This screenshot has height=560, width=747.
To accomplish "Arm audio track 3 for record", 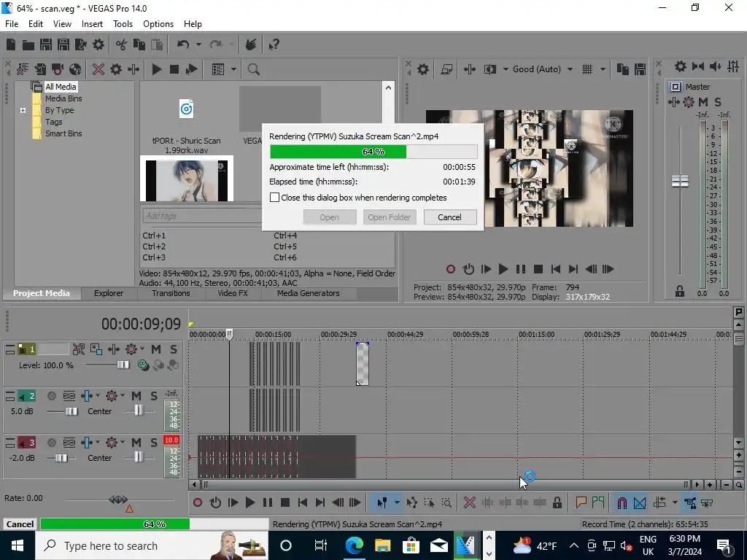I will pos(52,443).
